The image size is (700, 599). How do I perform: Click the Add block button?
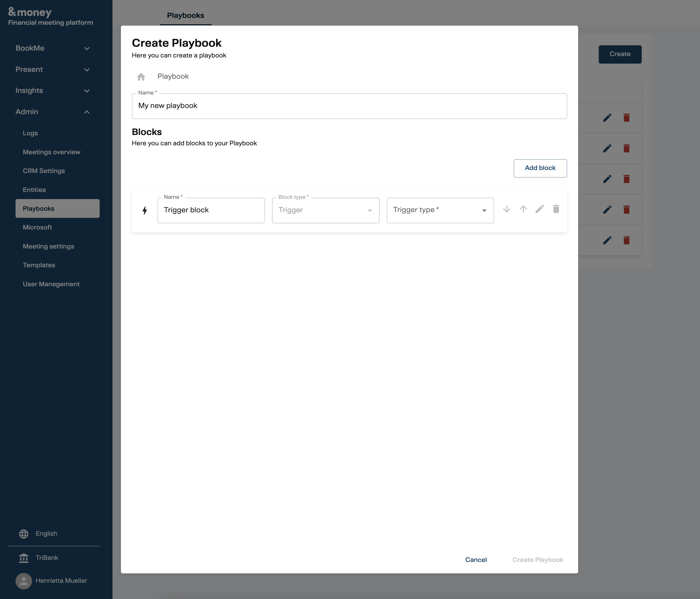point(540,168)
